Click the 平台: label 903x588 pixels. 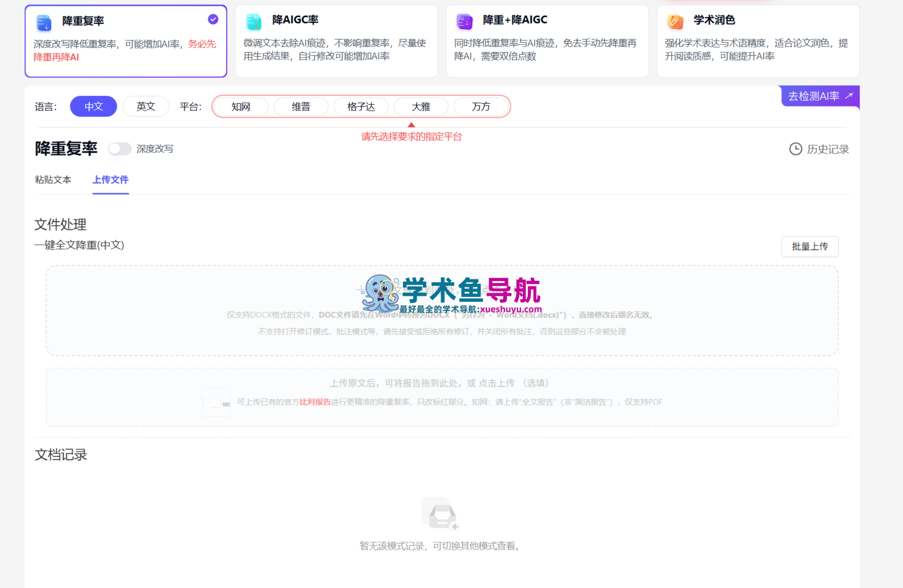point(191,107)
